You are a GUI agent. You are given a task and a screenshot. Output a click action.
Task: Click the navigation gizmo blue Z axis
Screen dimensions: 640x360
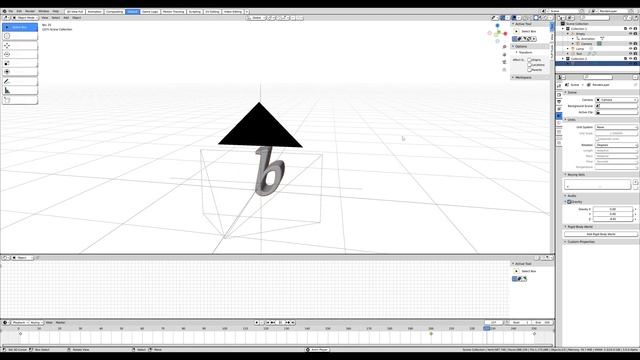497,26
